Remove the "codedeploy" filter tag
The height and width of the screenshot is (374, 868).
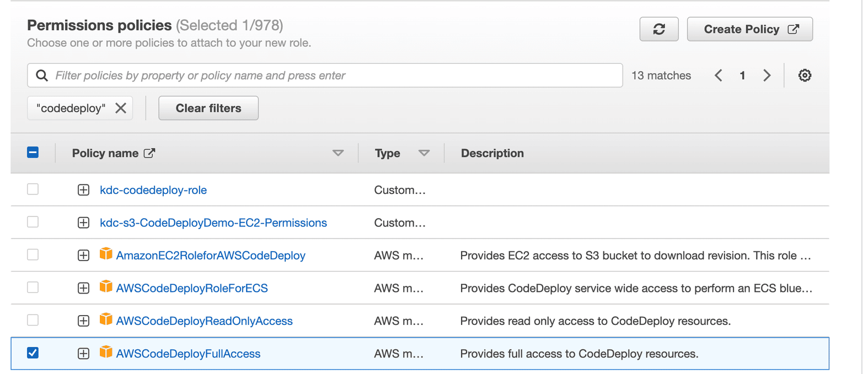pos(121,108)
